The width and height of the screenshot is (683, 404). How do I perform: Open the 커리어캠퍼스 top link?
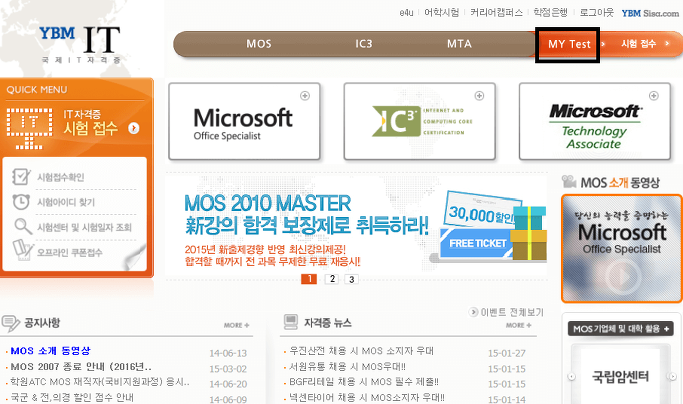[x=496, y=13]
